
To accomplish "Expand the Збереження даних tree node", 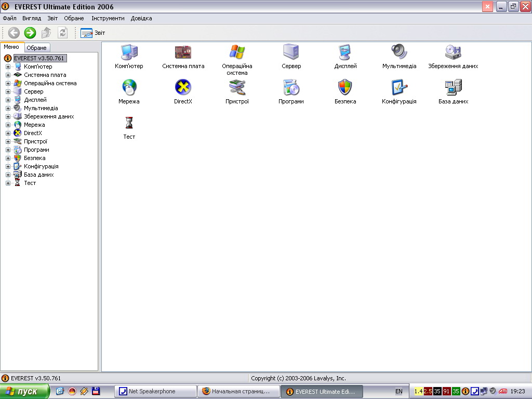I will [x=8, y=117].
